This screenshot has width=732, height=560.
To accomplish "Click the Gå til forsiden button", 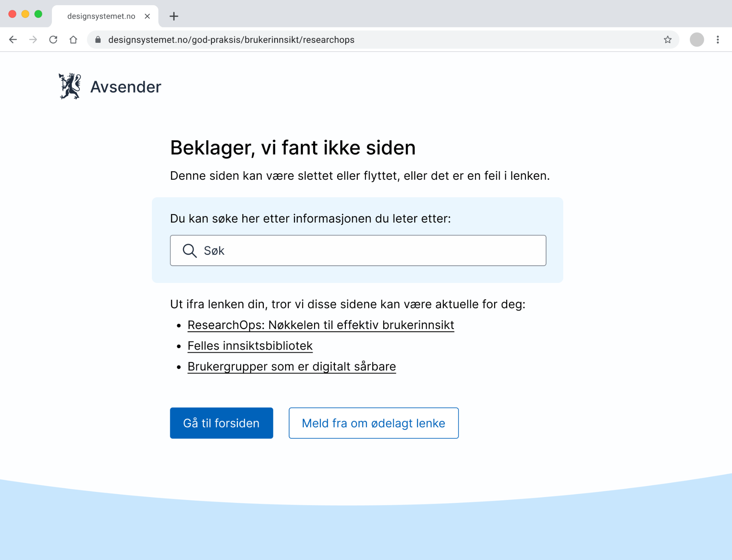I will click(x=221, y=423).
